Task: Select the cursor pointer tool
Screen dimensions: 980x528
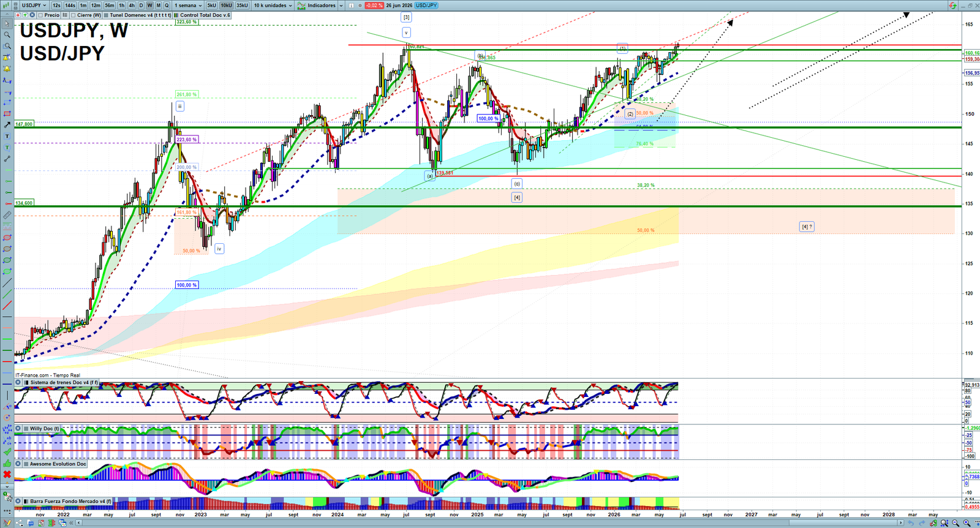Action: coord(7,23)
